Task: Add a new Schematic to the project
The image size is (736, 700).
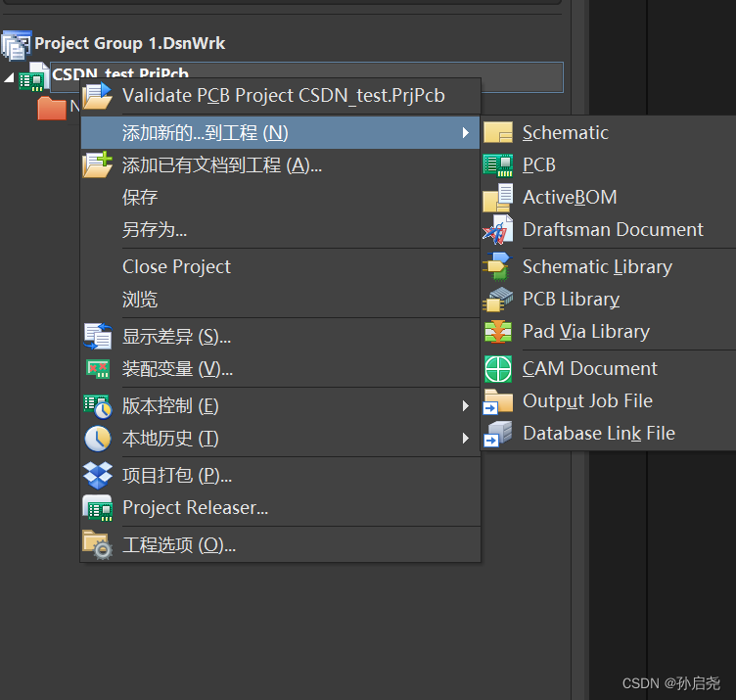Action: 609,133
